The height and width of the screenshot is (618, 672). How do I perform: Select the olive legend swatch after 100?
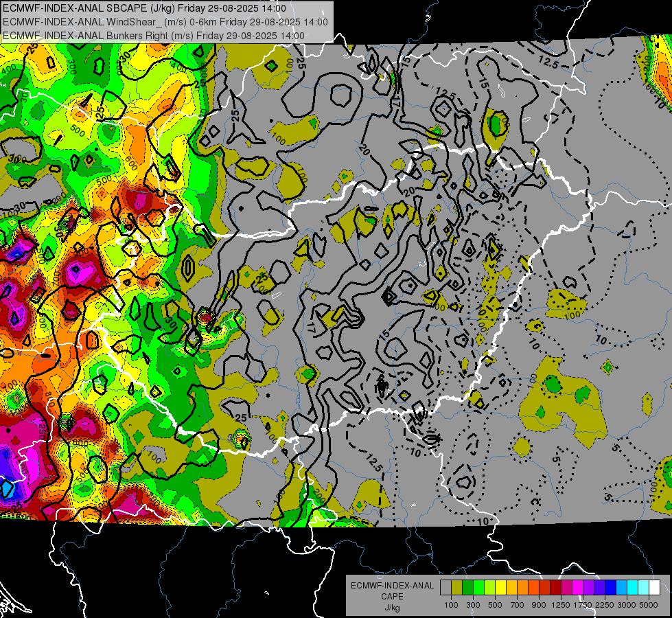pyautogui.click(x=457, y=588)
